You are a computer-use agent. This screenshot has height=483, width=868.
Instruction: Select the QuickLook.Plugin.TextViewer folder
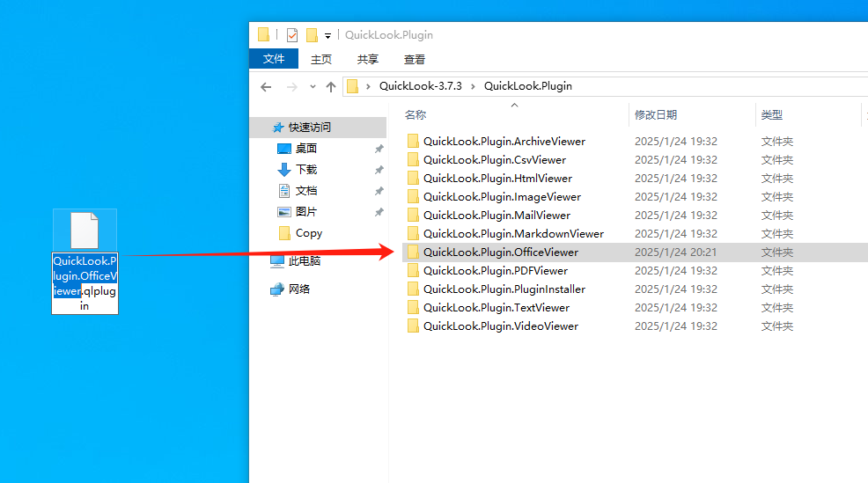pyautogui.click(x=497, y=308)
